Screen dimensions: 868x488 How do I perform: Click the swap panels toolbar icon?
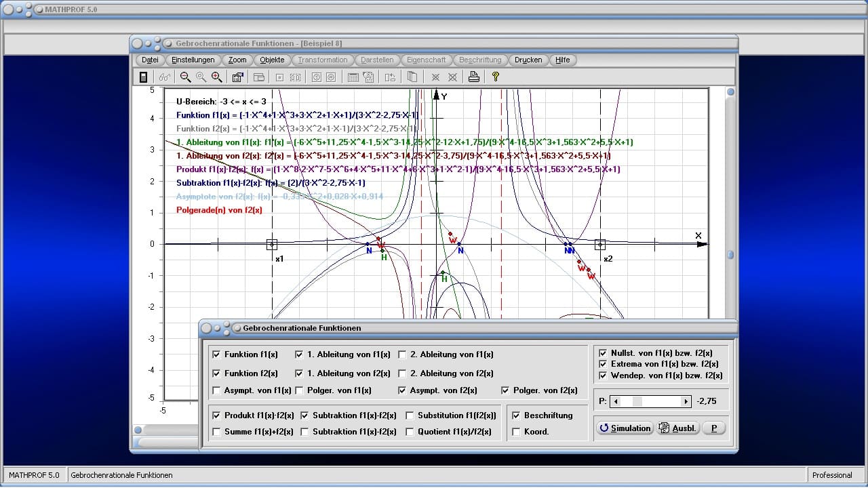[x=390, y=77]
